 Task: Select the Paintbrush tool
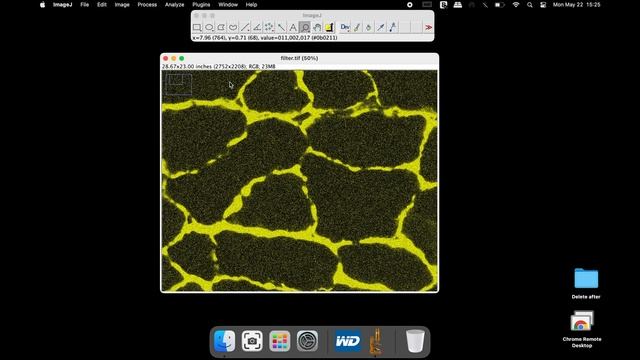(357, 27)
